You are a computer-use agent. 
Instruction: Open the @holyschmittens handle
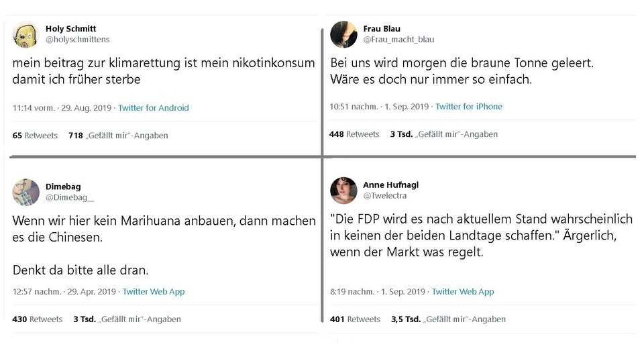pyautogui.click(x=78, y=40)
